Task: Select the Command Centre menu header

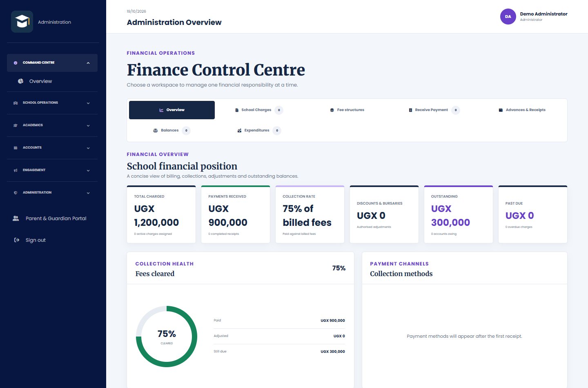Action: coord(52,63)
